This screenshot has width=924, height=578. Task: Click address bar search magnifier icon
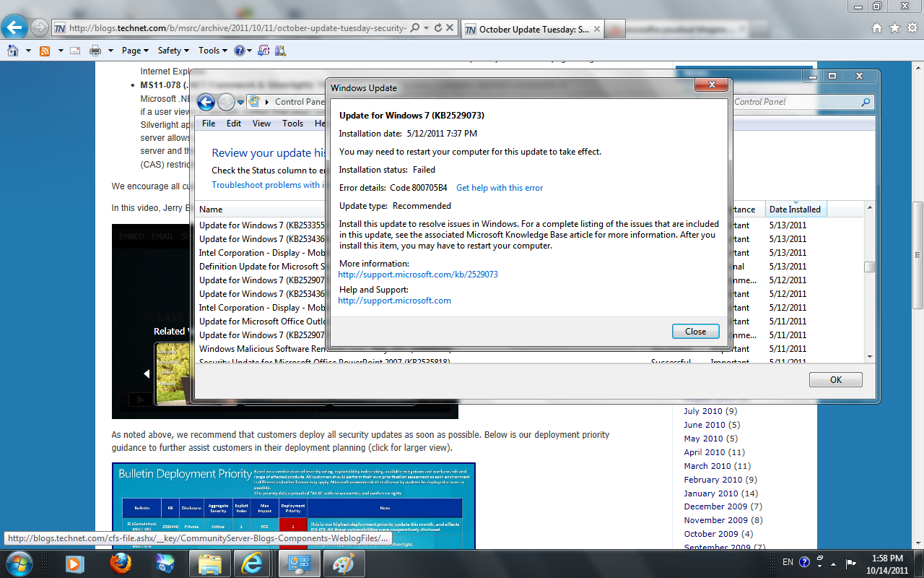(x=415, y=28)
